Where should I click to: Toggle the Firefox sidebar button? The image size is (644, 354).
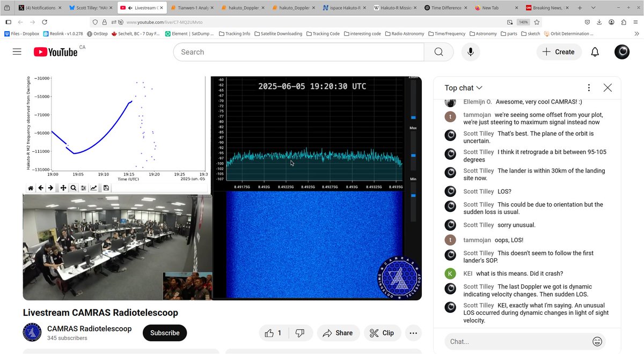point(8,22)
